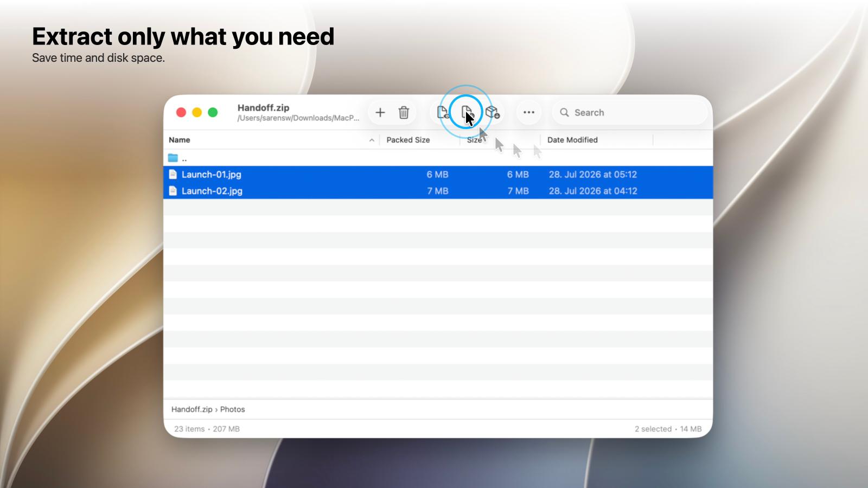This screenshot has width=868, height=488.
Task: Click the Size column value of Launch-01.jpg
Action: pyautogui.click(x=518, y=175)
